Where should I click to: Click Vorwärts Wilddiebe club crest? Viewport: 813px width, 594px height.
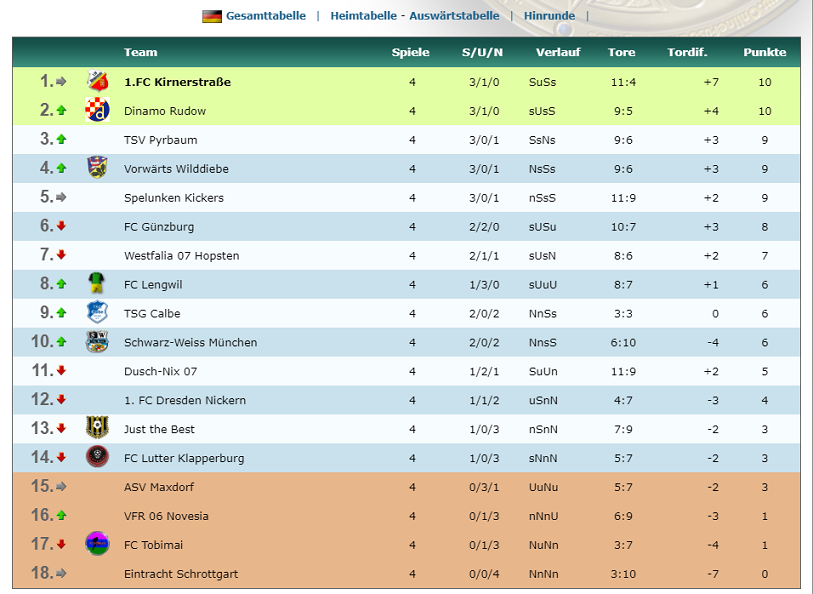(x=97, y=167)
